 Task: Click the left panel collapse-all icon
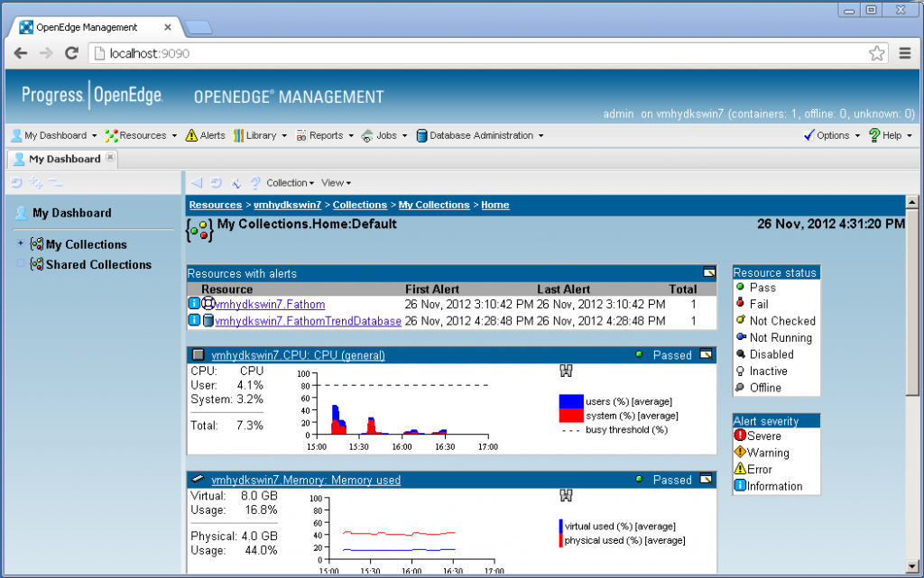pos(55,183)
